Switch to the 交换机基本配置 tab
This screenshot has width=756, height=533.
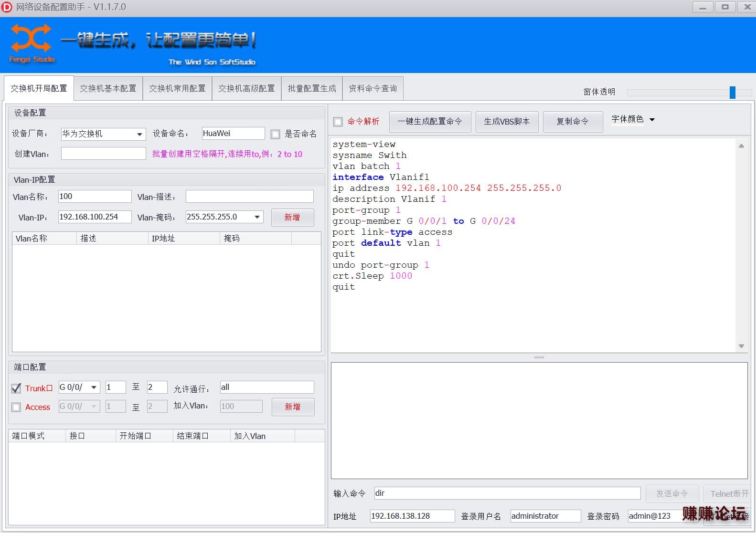(x=108, y=88)
